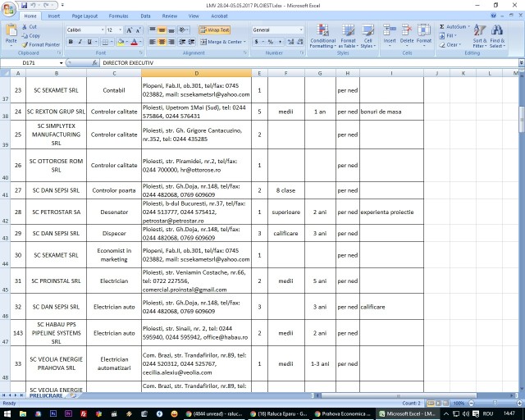
Task: Open Prahova Economica taskbar window
Action: coord(343,413)
